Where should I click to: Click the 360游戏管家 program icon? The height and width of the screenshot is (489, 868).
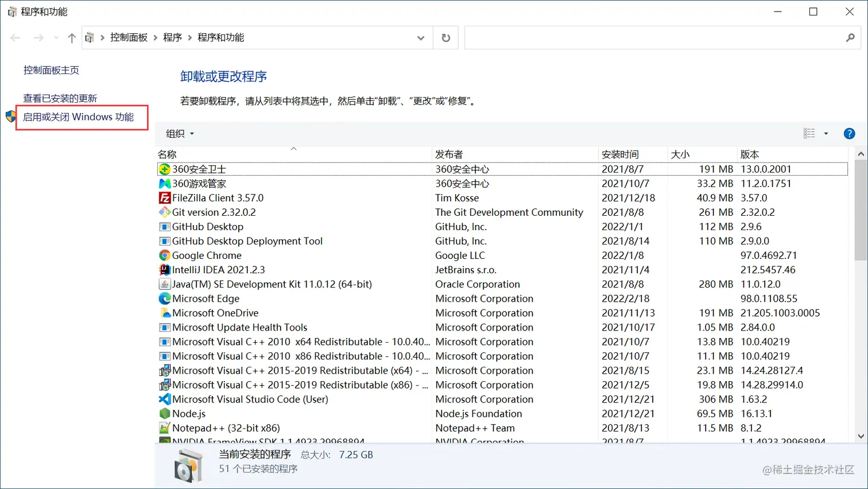(x=165, y=184)
